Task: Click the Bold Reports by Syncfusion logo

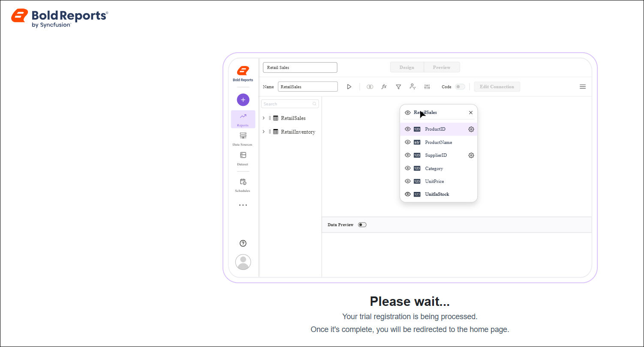Action: 60,18
